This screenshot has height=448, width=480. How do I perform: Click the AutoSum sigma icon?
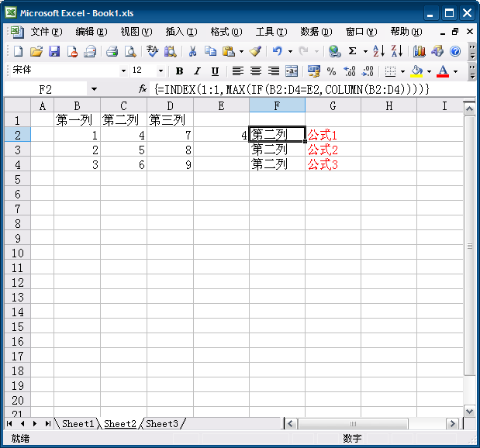click(352, 51)
